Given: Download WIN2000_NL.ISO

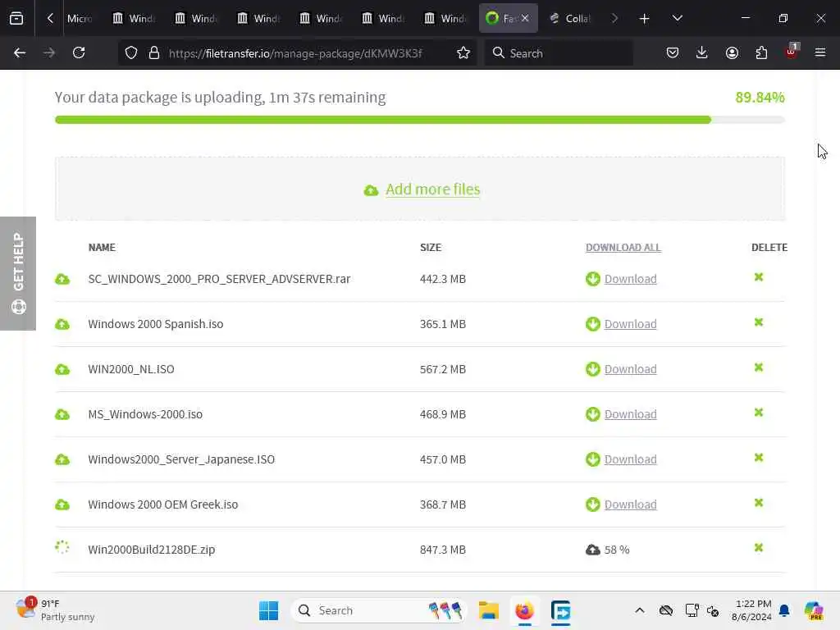Looking at the screenshot, I should tap(630, 369).
